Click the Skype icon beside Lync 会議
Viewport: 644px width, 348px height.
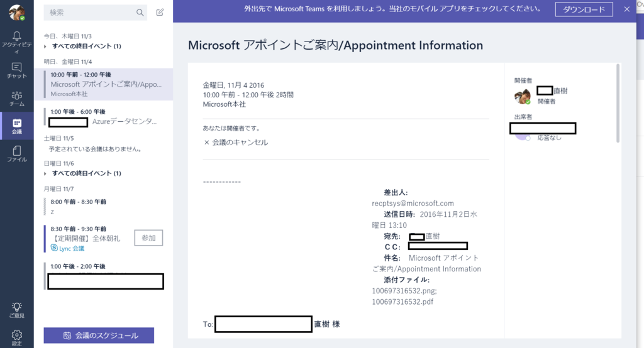(x=54, y=248)
